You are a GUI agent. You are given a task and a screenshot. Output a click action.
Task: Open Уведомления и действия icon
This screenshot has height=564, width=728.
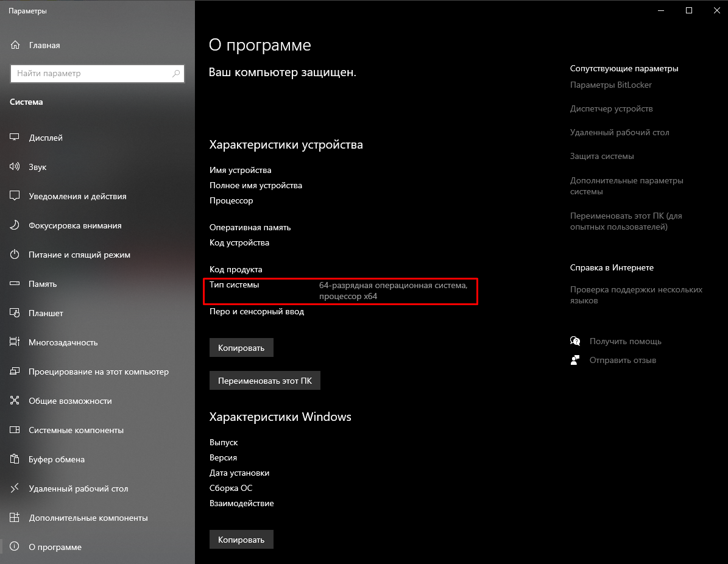coord(15,196)
